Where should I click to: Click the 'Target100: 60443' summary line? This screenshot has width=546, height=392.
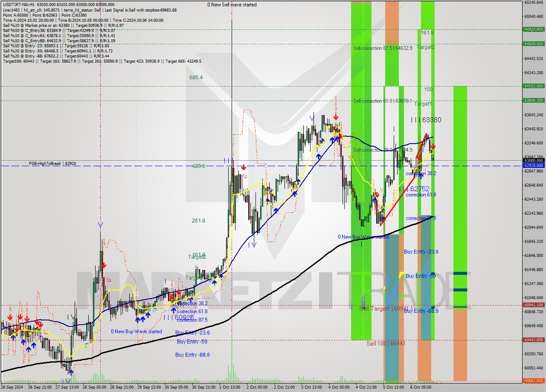pos(102,61)
